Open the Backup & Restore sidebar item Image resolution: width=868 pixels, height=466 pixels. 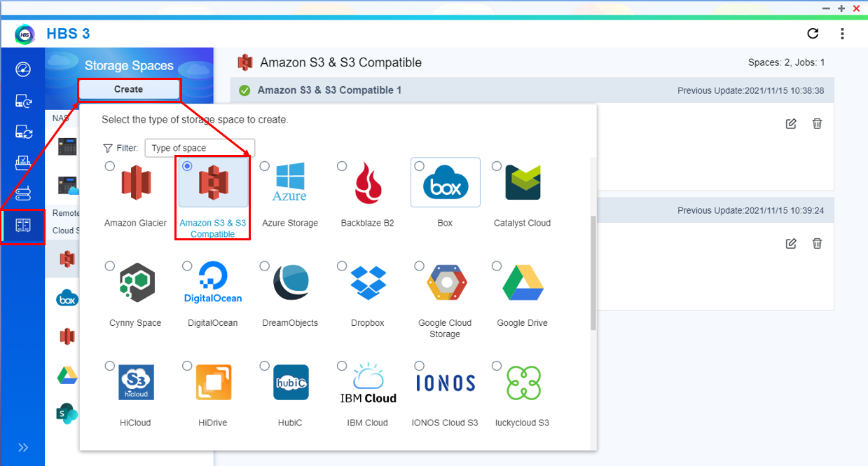coord(22,101)
